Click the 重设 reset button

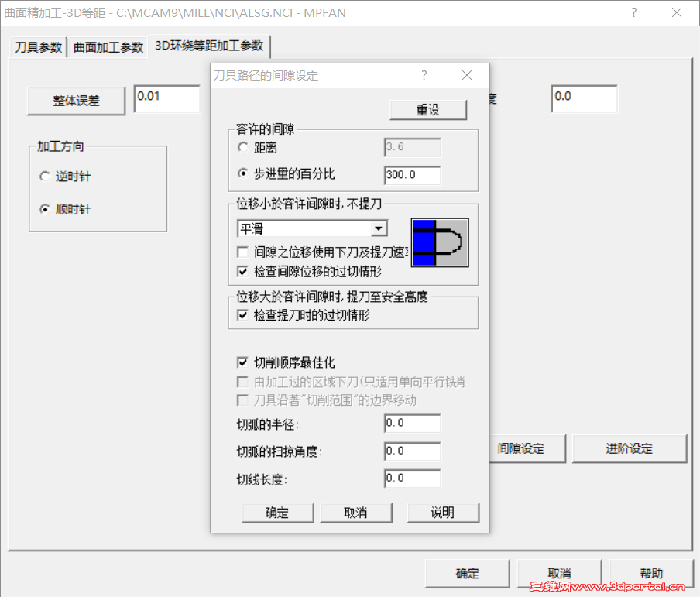[x=428, y=109]
